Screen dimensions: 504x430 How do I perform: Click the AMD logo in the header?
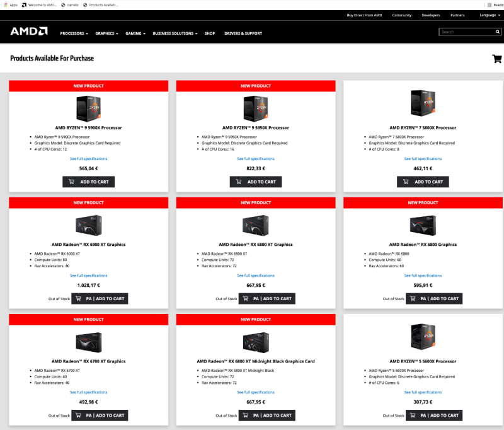click(x=29, y=31)
